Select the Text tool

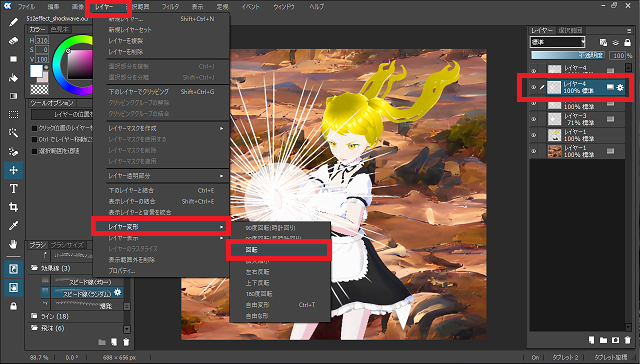[13, 189]
